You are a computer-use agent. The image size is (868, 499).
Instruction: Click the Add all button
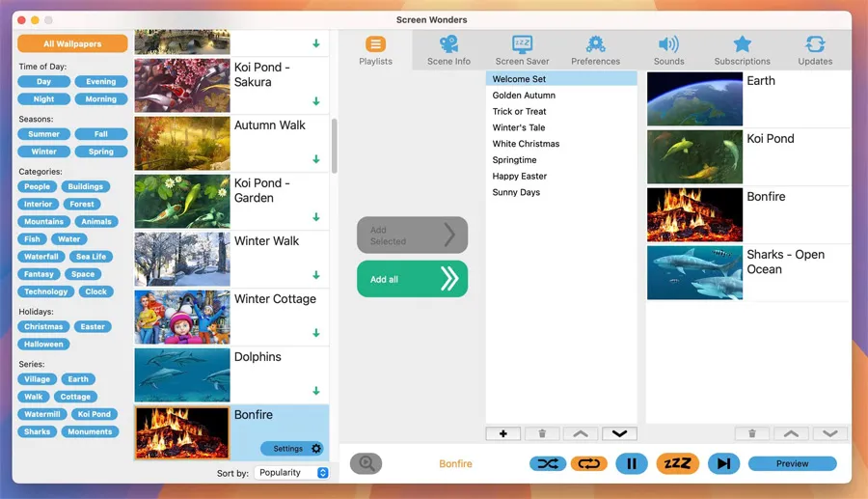[x=412, y=279]
